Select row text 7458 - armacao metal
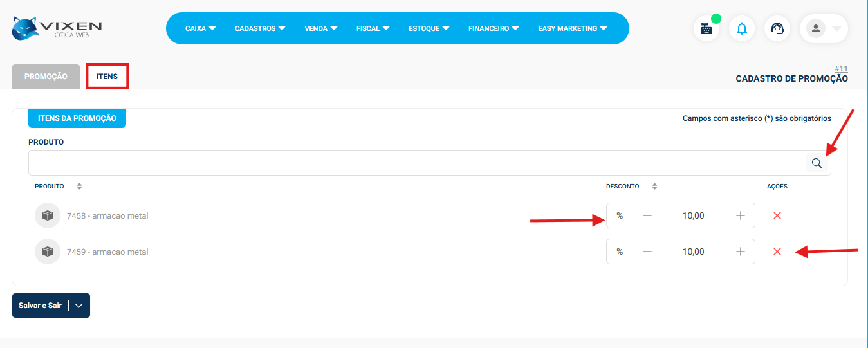The height and width of the screenshot is (348, 868). pos(107,215)
